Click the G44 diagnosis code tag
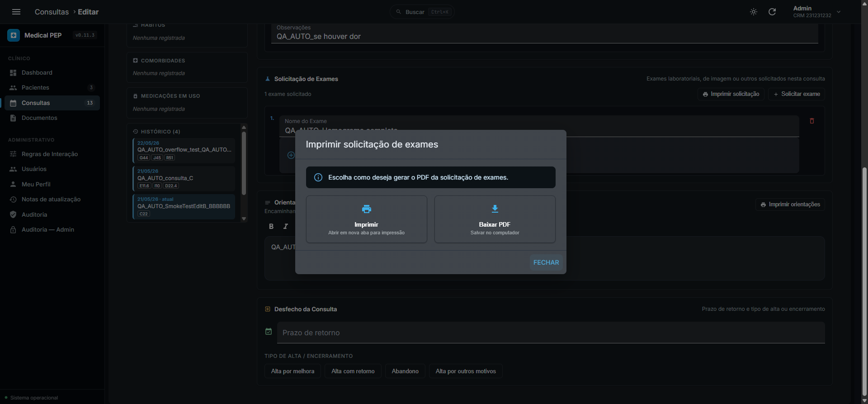Image resolution: width=868 pixels, height=404 pixels. point(144,158)
